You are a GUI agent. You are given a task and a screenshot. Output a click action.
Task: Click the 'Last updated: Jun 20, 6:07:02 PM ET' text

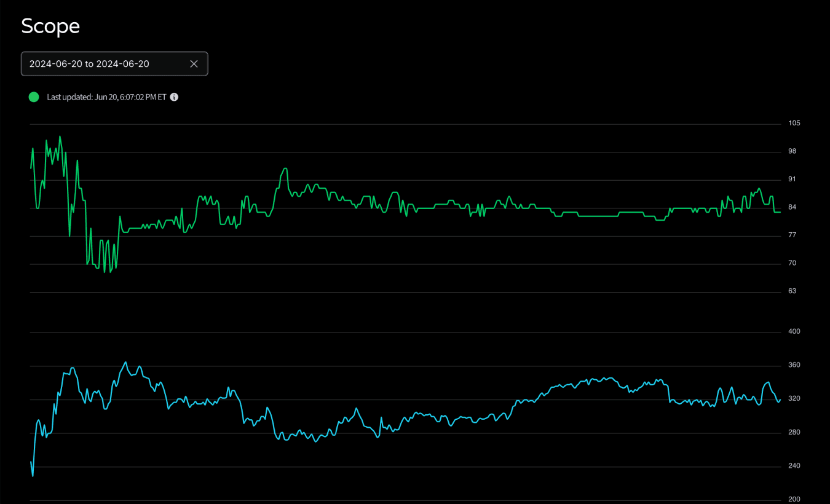click(x=106, y=97)
